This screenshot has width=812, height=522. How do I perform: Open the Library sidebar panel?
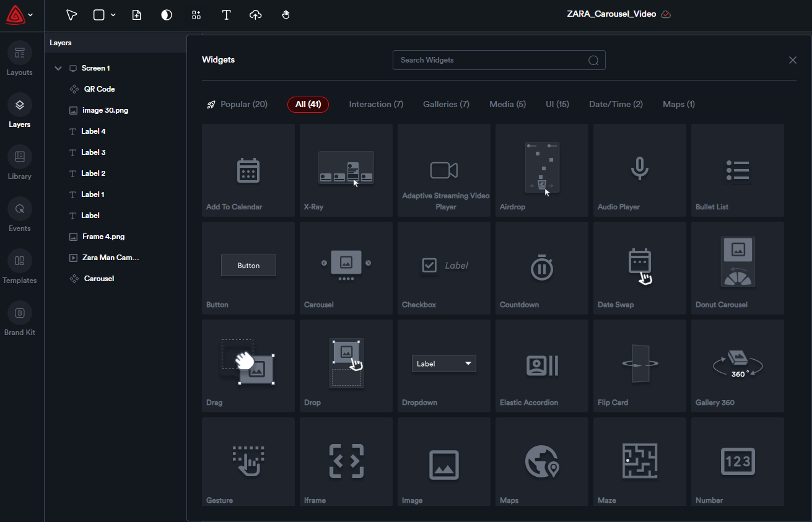point(19,163)
